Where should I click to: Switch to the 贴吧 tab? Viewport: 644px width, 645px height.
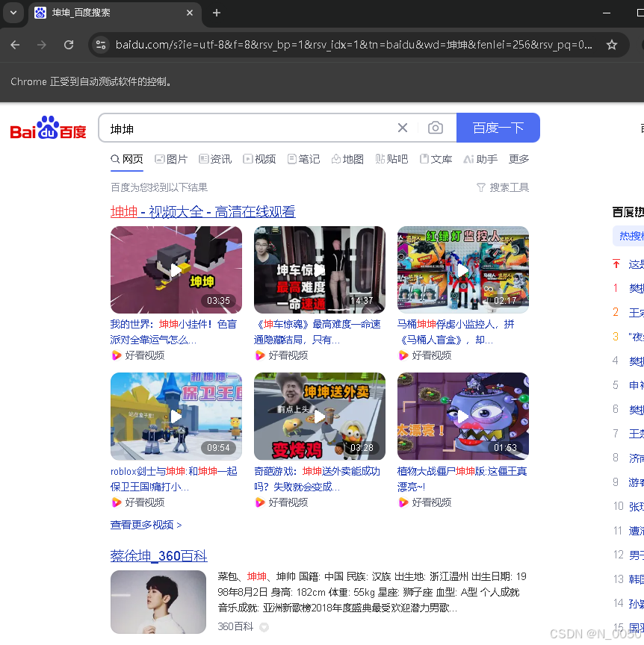(x=391, y=159)
